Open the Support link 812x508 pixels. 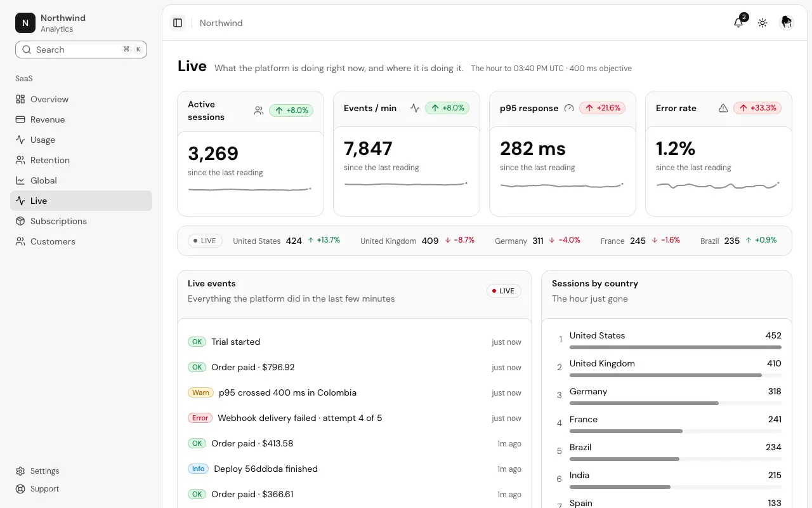(81, 489)
